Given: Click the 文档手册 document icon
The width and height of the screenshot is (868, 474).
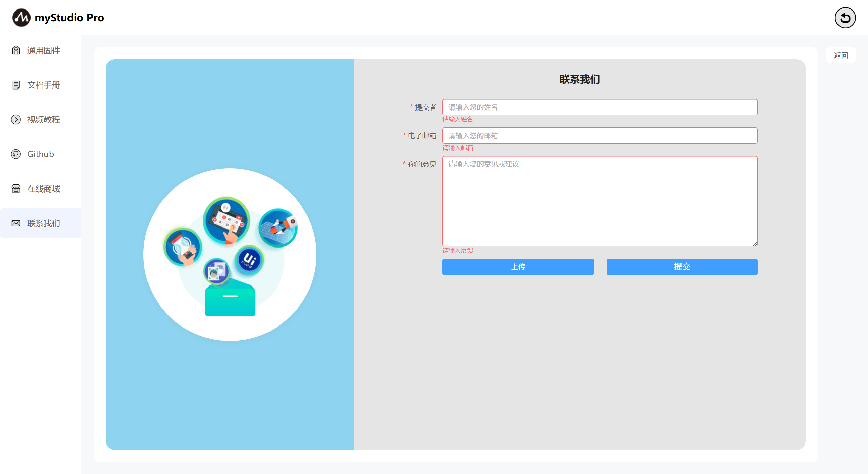Looking at the screenshot, I should 16,85.
